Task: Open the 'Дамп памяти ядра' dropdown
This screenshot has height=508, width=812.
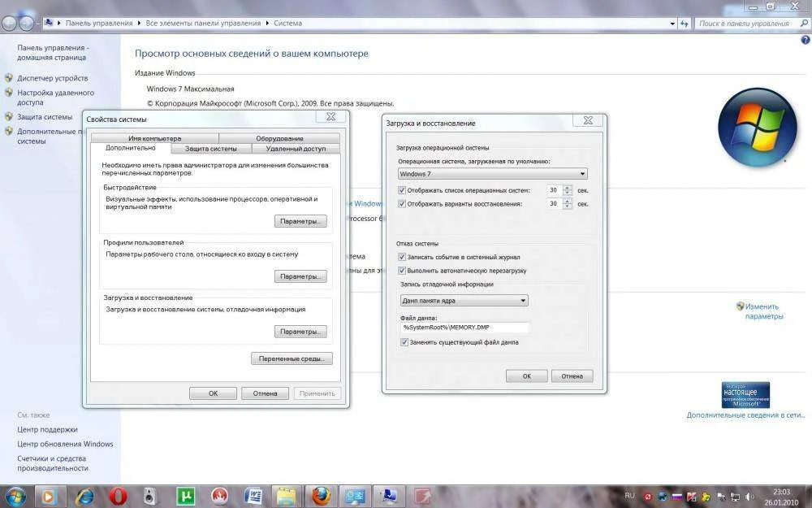Action: [464, 300]
